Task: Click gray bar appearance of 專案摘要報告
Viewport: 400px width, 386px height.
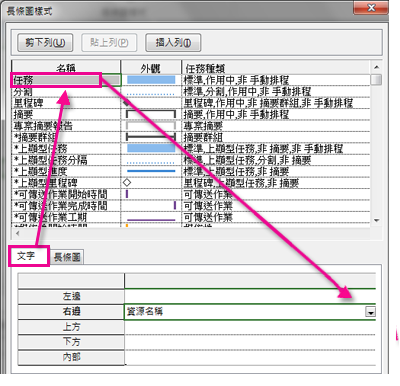Action: point(151,126)
